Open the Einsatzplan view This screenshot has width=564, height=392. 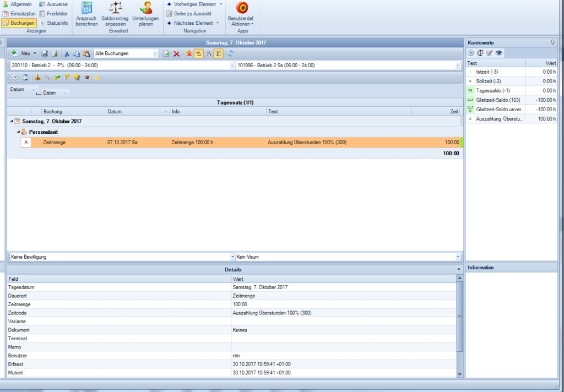coord(19,14)
